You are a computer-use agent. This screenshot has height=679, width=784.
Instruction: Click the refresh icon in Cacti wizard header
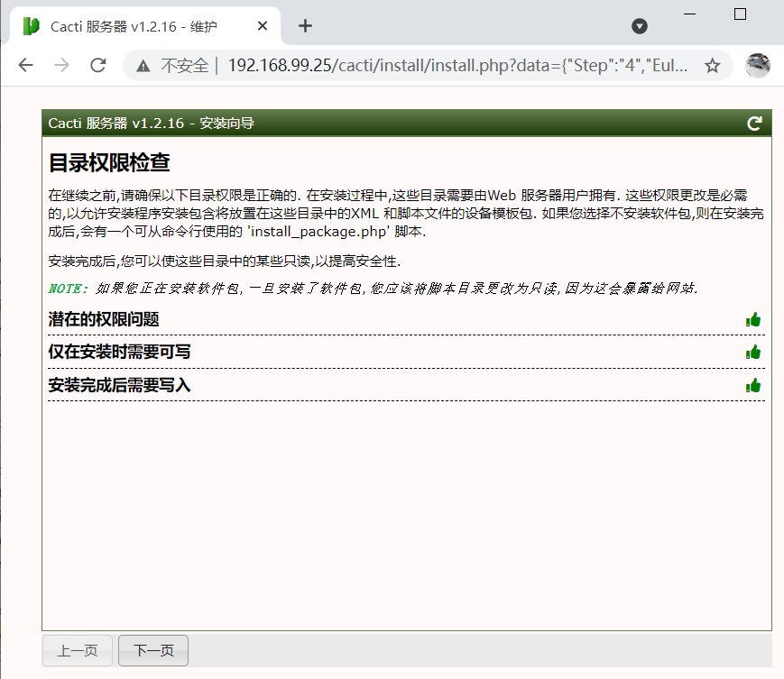point(754,124)
